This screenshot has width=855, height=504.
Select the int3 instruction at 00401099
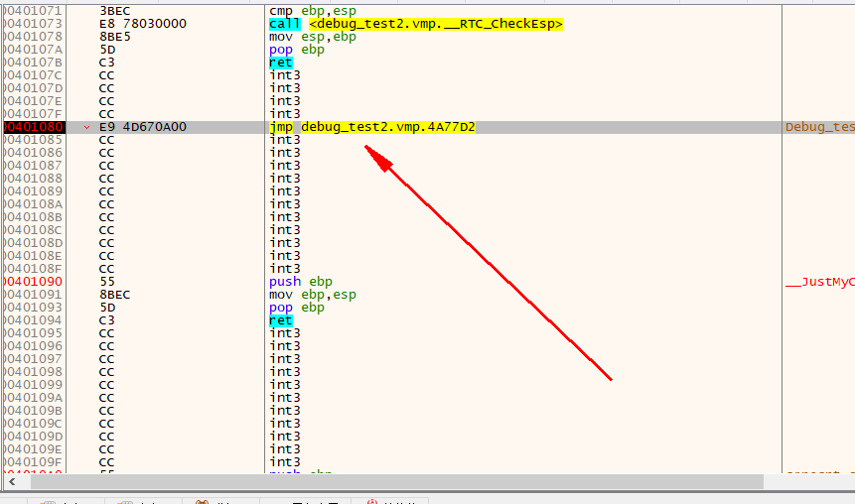click(285, 385)
